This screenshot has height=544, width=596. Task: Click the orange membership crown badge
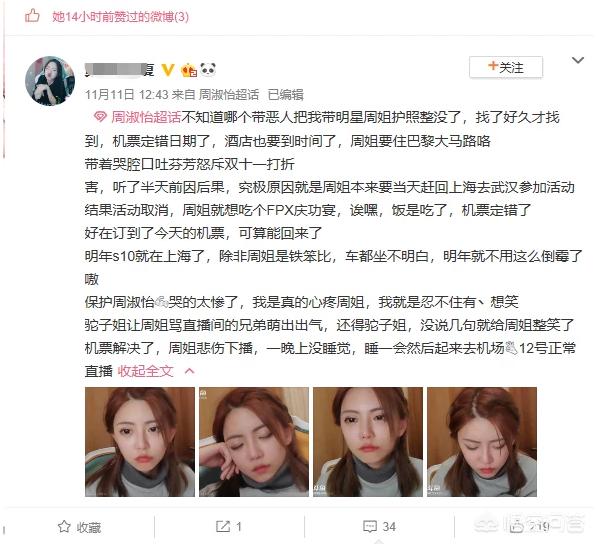[189, 70]
